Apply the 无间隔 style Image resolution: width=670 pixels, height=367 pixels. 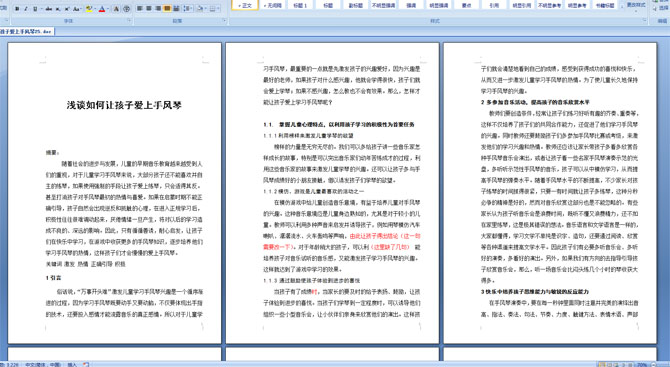[x=272, y=5]
